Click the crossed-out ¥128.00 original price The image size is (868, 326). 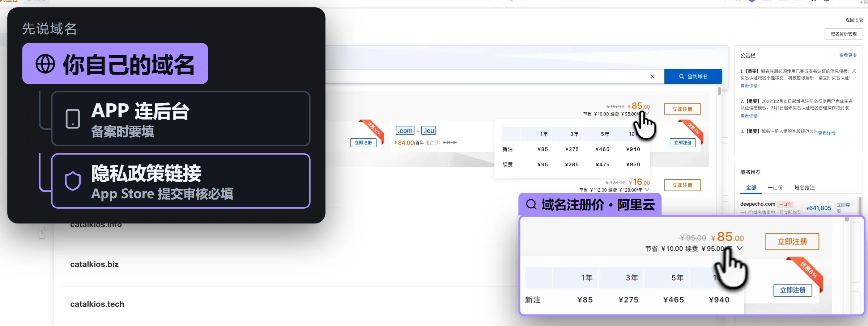click(x=615, y=183)
